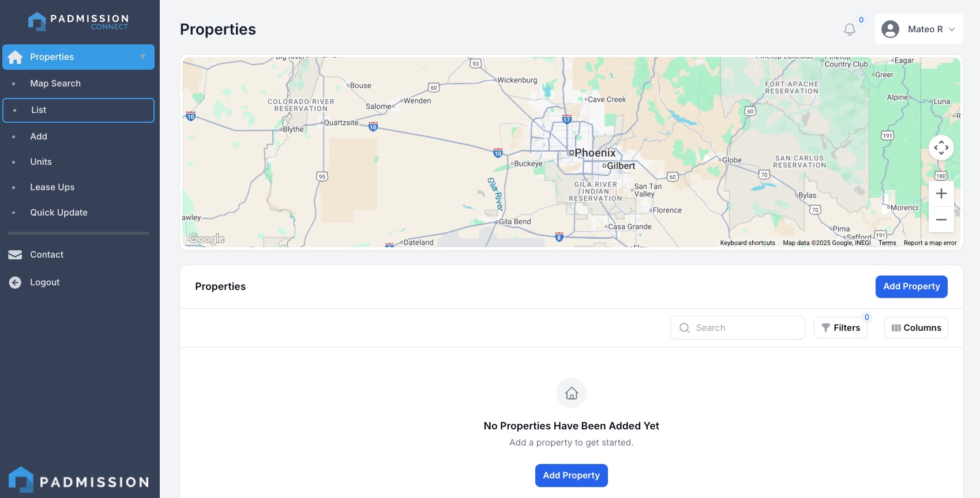Image resolution: width=980 pixels, height=498 pixels.
Task: Open the Filters panel
Action: [840, 327]
